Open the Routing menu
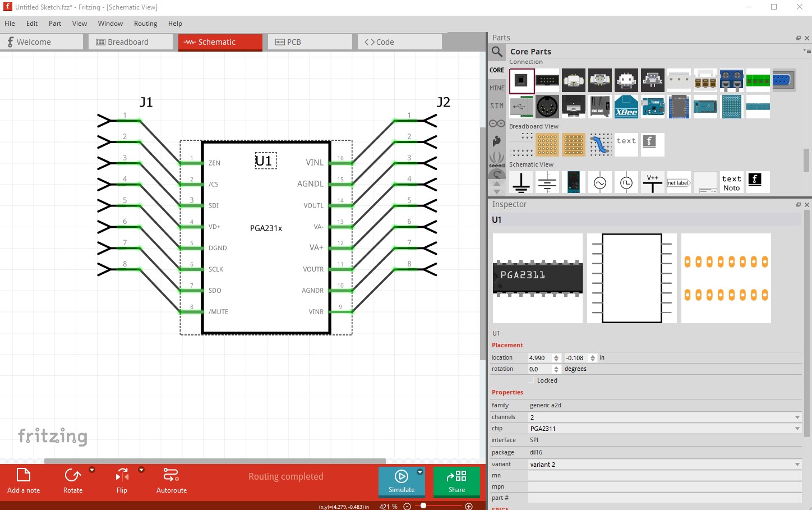Viewport: 812px width, 510px height. coord(145,24)
